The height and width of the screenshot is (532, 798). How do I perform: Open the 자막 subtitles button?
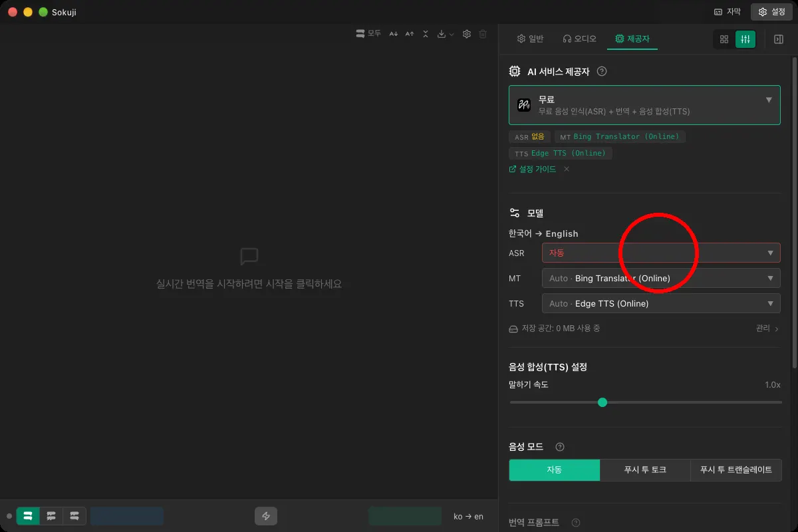727,12
